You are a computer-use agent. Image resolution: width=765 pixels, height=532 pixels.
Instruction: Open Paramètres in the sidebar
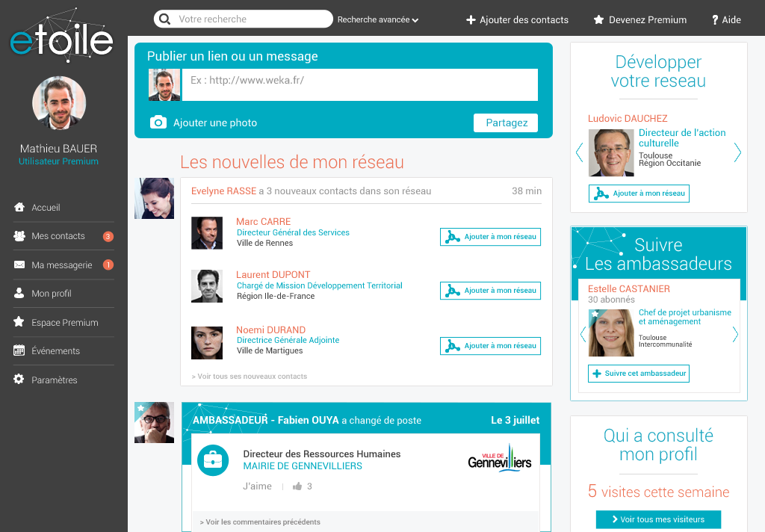point(54,380)
